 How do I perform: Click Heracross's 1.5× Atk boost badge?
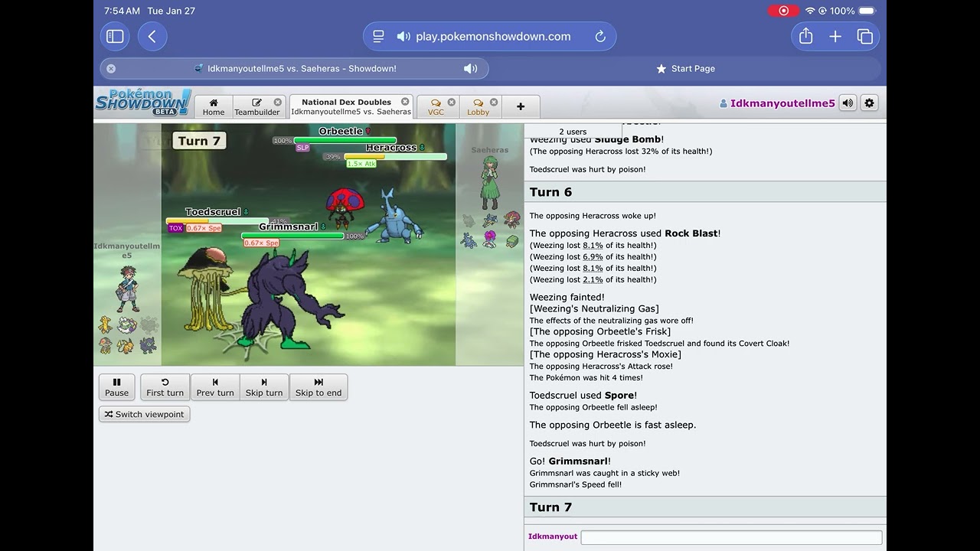tap(361, 164)
